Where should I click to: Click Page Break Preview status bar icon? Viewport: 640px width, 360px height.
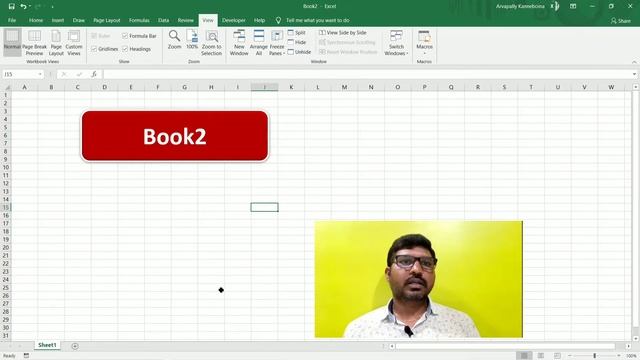(x=558, y=356)
